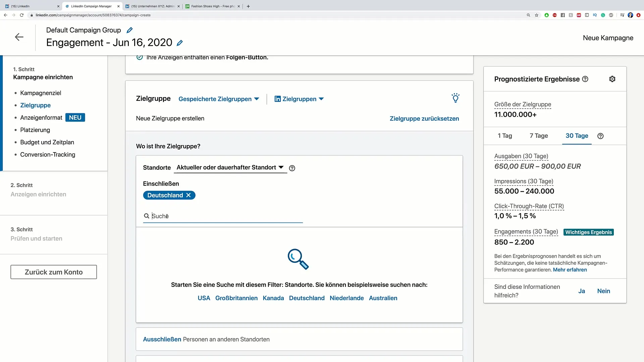Open the media control playlist icon

622,15
